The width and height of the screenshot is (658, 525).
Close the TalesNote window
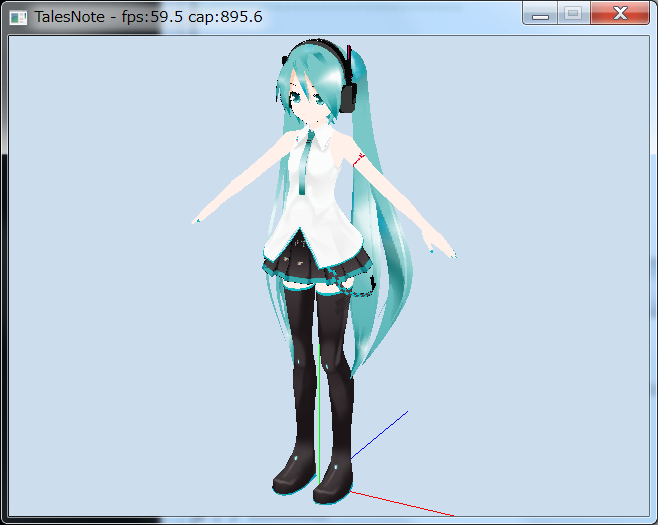[x=619, y=14]
